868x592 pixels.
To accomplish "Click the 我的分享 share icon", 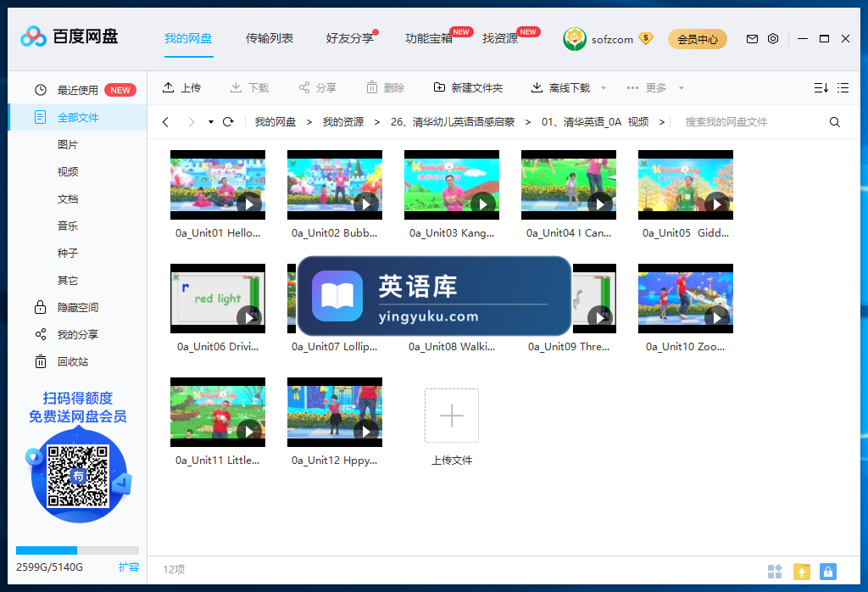I will click(x=41, y=334).
